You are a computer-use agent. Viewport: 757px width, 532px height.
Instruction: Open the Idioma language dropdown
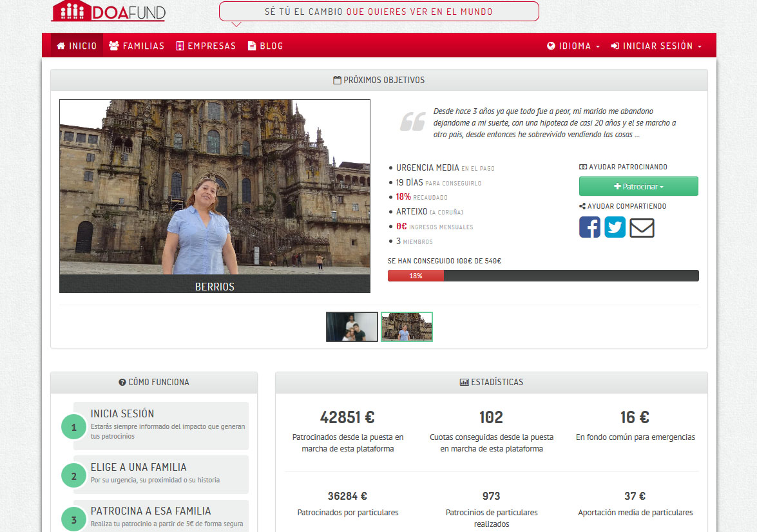tap(573, 46)
